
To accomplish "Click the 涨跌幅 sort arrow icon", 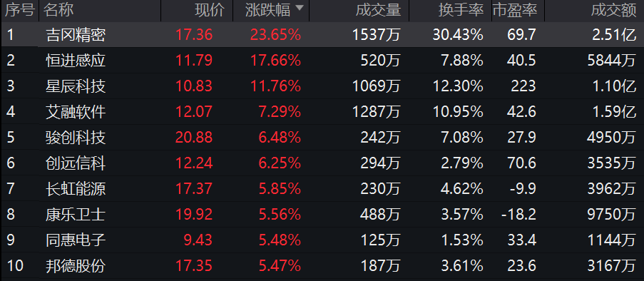I will 300,9.
